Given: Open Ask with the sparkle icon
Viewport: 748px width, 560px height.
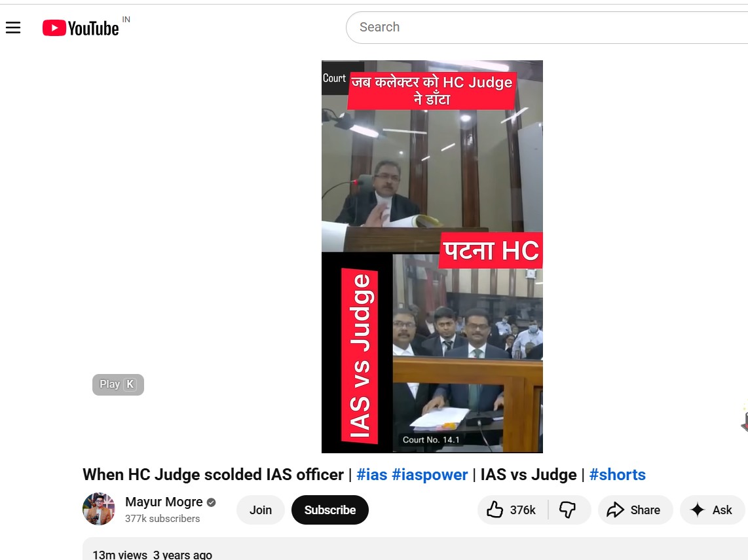Looking at the screenshot, I should point(712,510).
